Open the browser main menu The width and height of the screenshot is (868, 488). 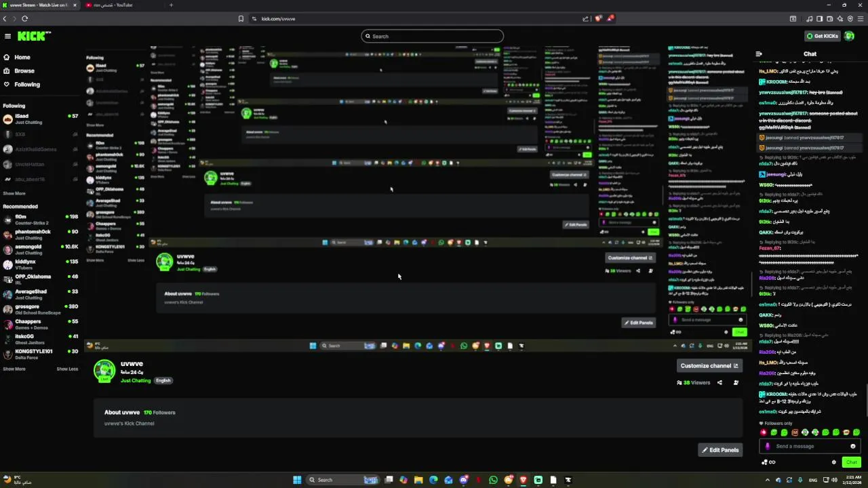click(861, 19)
